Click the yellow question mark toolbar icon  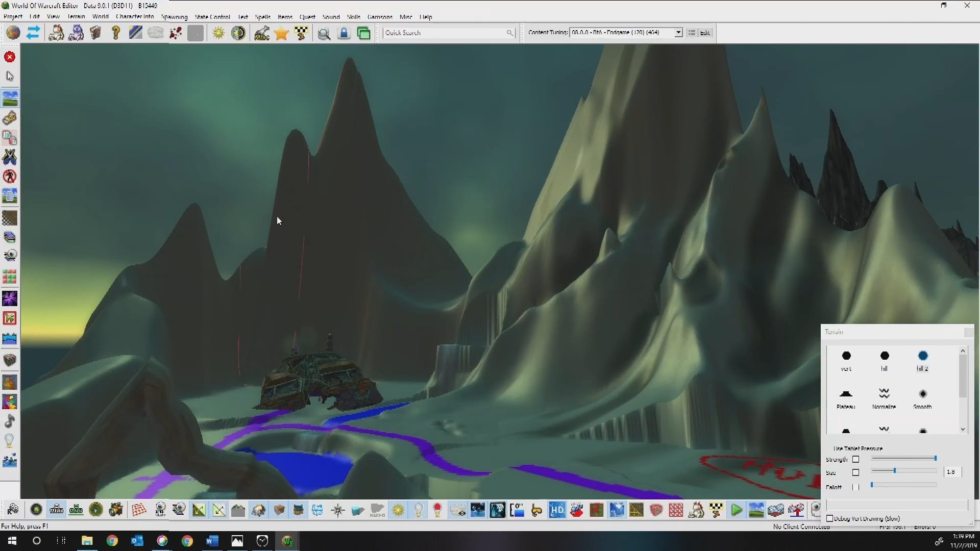pyautogui.click(x=116, y=33)
